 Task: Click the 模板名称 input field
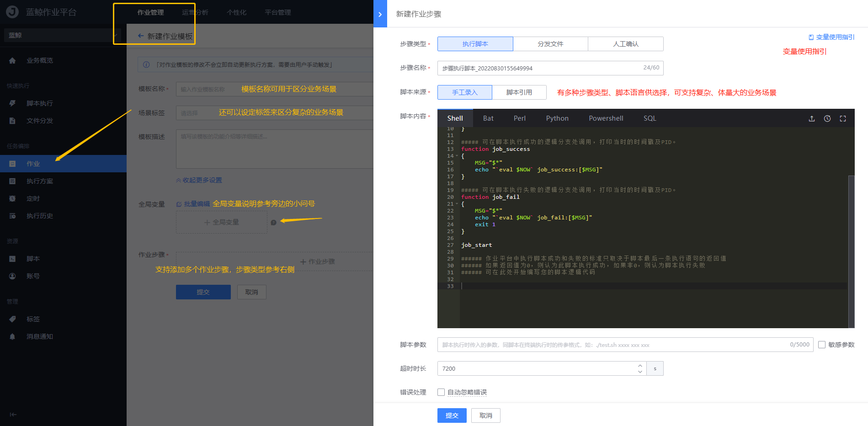click(x=274, y=89)
